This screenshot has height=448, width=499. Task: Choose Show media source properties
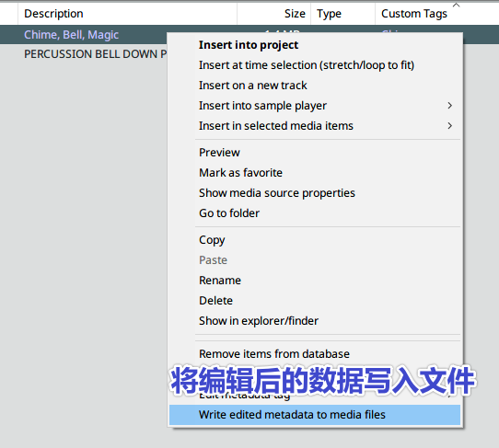pos(315,193)
